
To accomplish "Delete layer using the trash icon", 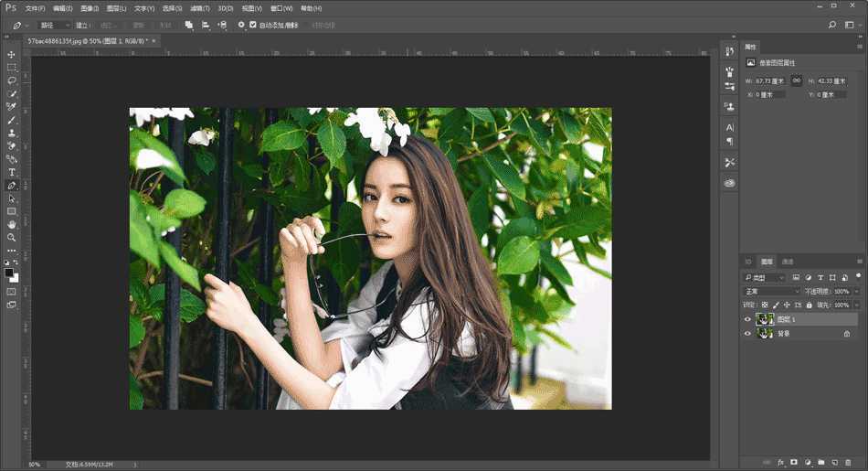I will click(x=847, y=462).
